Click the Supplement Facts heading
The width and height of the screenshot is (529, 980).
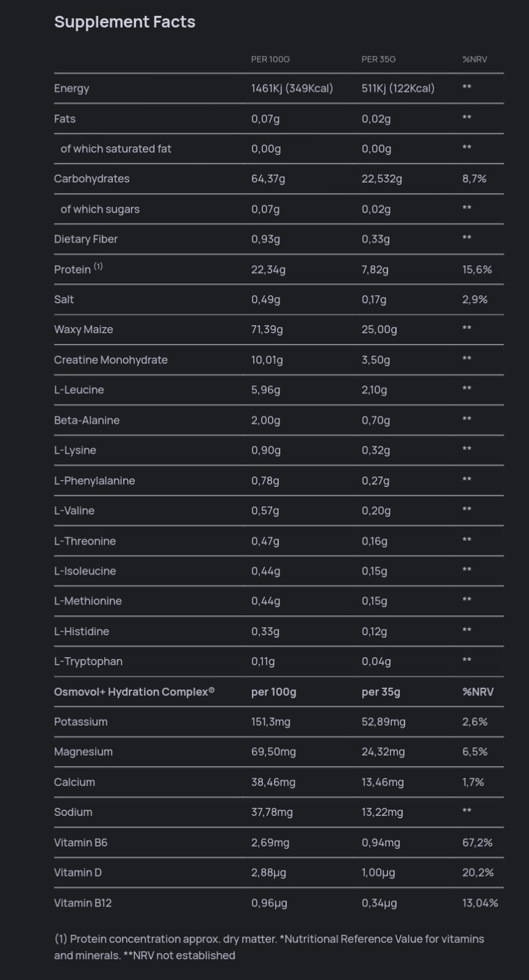[124, 22]
